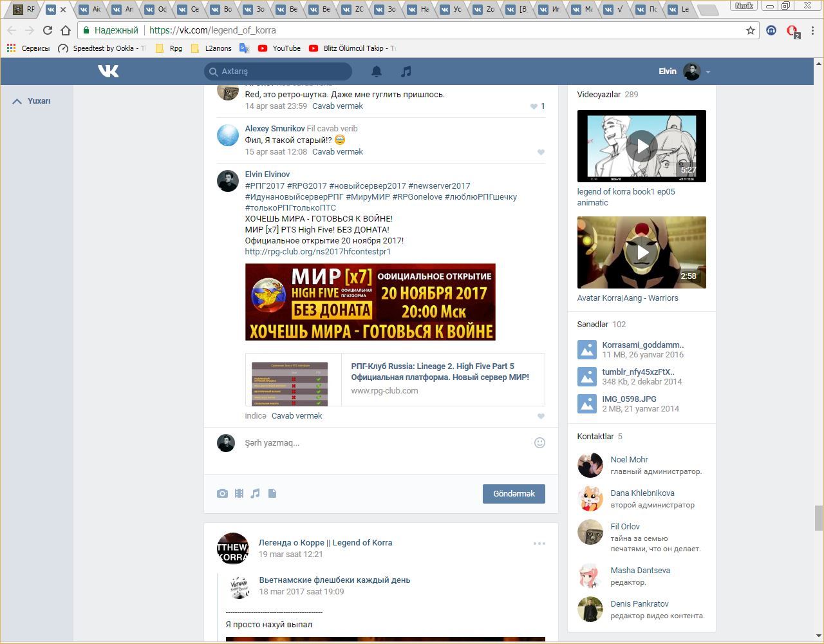Reply via Cavab vermək on Elvin's comment
Screen dimensions: 824x644
pos(297,416)
